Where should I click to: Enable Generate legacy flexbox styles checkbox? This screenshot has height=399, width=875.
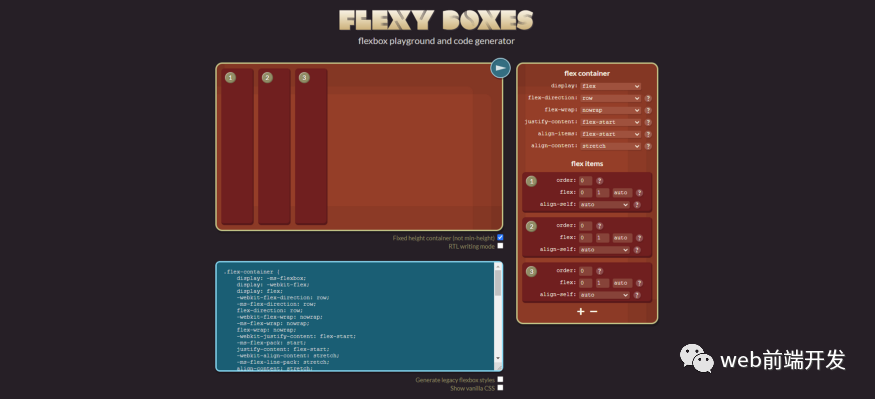click(500, 379)
